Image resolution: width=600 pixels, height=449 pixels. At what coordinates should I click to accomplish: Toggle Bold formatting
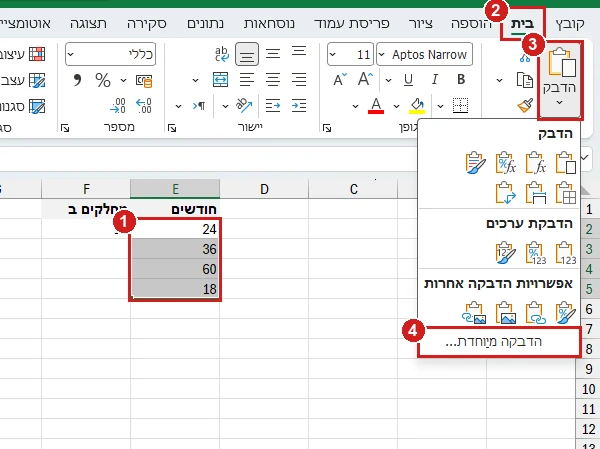click(461, 79)
